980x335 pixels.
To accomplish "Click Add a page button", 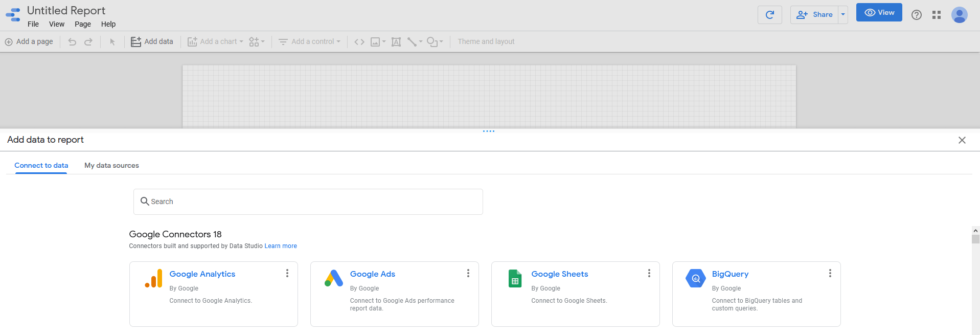I will pos(29,42).
